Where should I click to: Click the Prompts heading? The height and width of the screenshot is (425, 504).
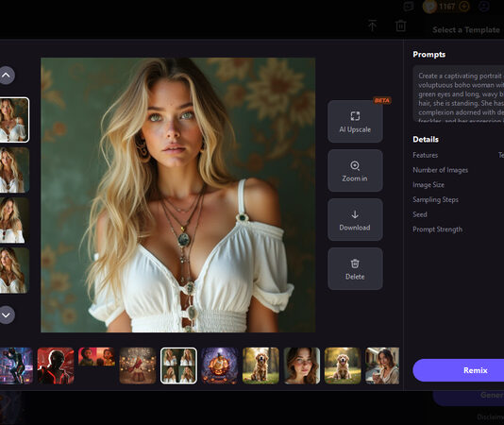click(429, 55)
